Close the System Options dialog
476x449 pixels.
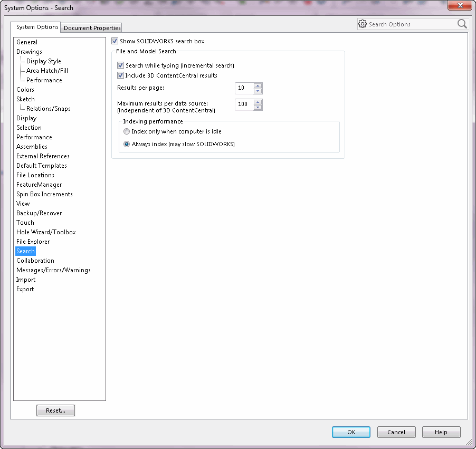click(x=460, y=5)
